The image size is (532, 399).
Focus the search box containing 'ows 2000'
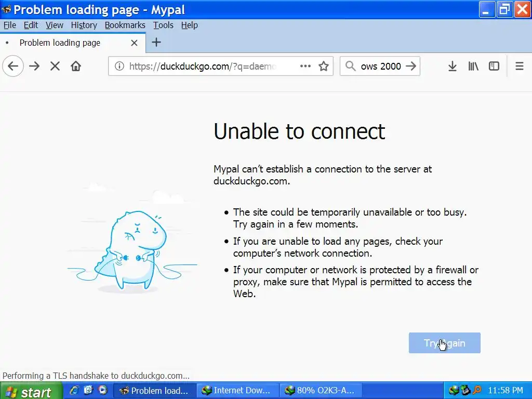coord(381,66)
